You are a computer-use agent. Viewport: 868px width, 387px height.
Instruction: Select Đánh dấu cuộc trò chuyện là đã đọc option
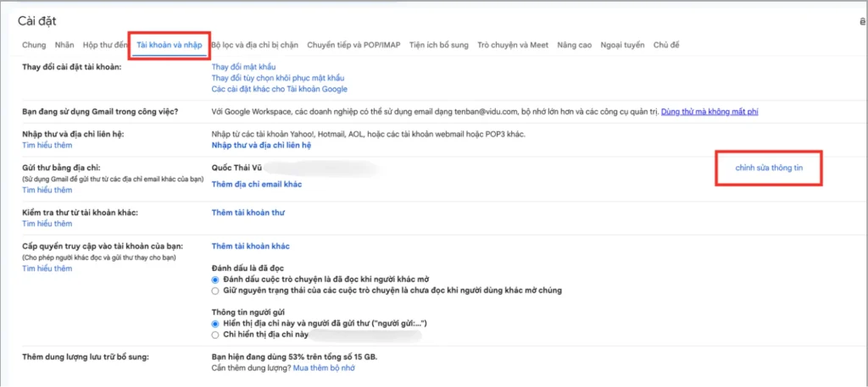pyautogui.click(x=215, y=279)
